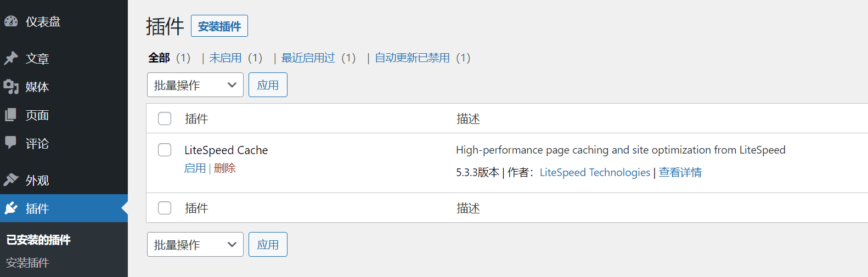Filter by 最近启用过 plugins
Viewport: 868px width, 277px height.
[x=308, y=58]
